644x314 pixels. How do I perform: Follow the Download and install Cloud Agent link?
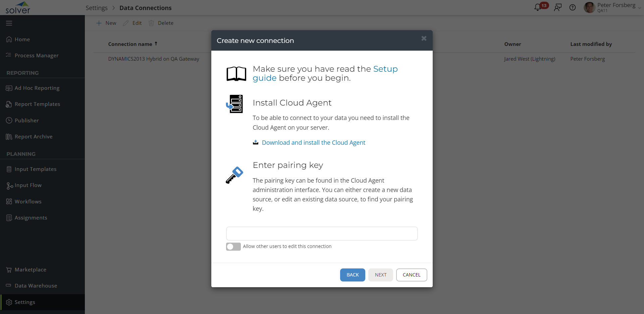[313, 143]
